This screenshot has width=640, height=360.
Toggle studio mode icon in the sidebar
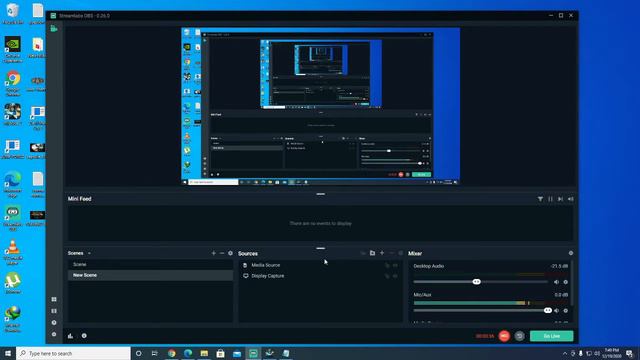point(54,311)
